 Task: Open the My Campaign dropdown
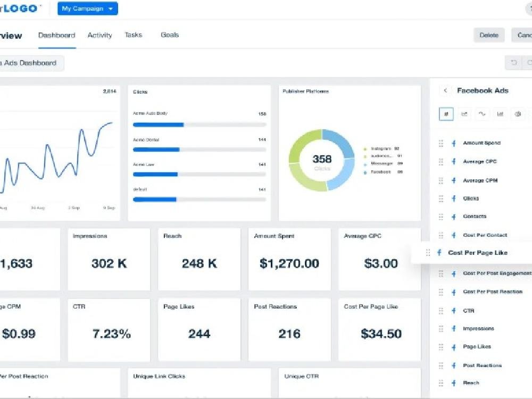[88, 9]
